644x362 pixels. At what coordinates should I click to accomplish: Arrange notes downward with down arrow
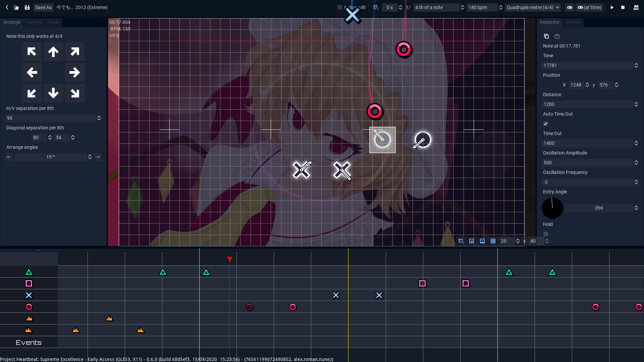pyautogui.click(x=53, y=93)
